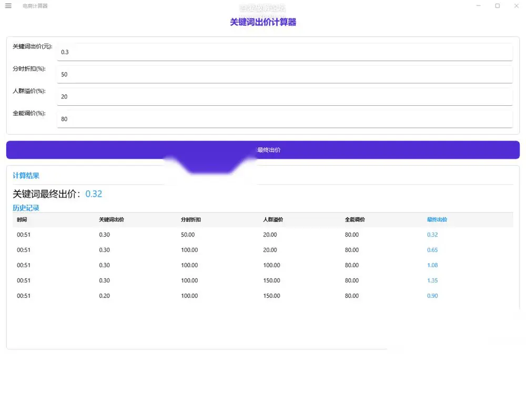Image resolution: width=526 pixels, height=420 pixels.
Task: Open the hamburger navigation menu
Action: click(8, 6)
